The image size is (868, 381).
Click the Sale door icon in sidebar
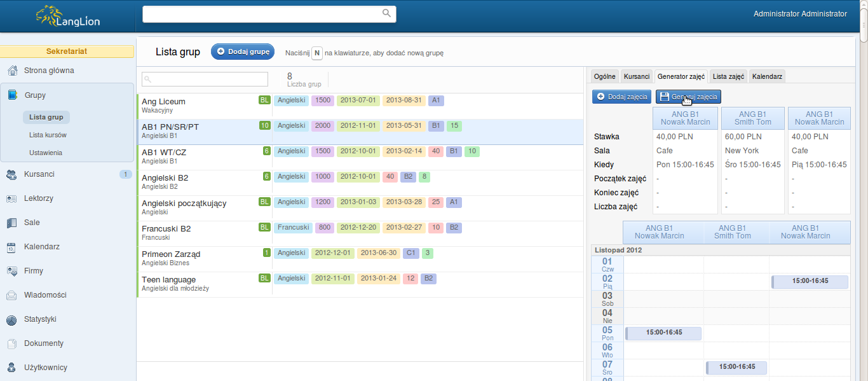[11, 223]
